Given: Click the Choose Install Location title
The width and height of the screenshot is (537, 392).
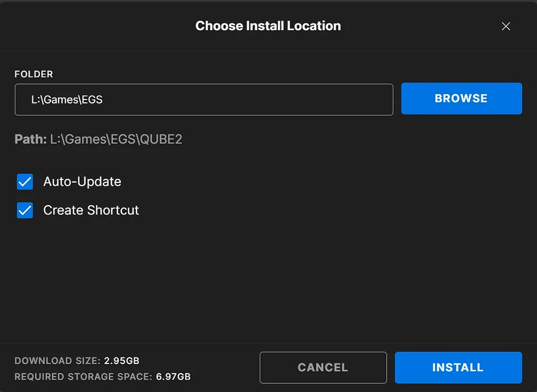Looking at the screenshot, I should tap(268, 26).
